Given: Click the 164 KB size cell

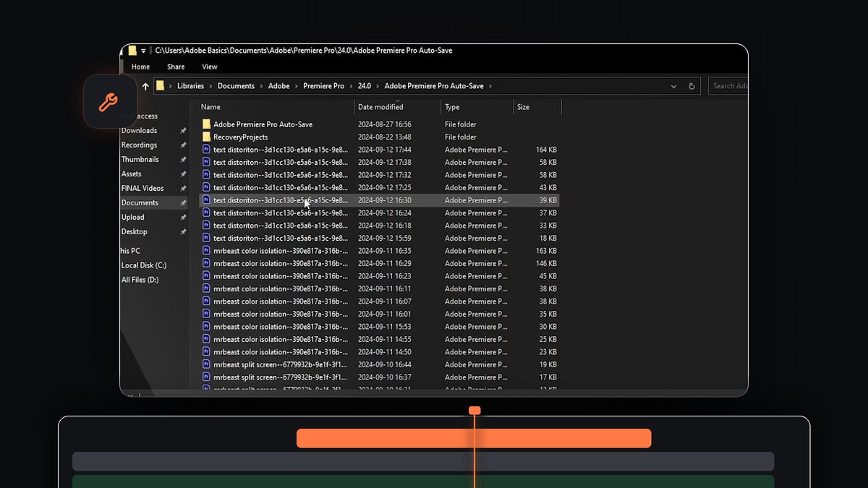Looking at the screenshot, I should click(x=546, y=150).
